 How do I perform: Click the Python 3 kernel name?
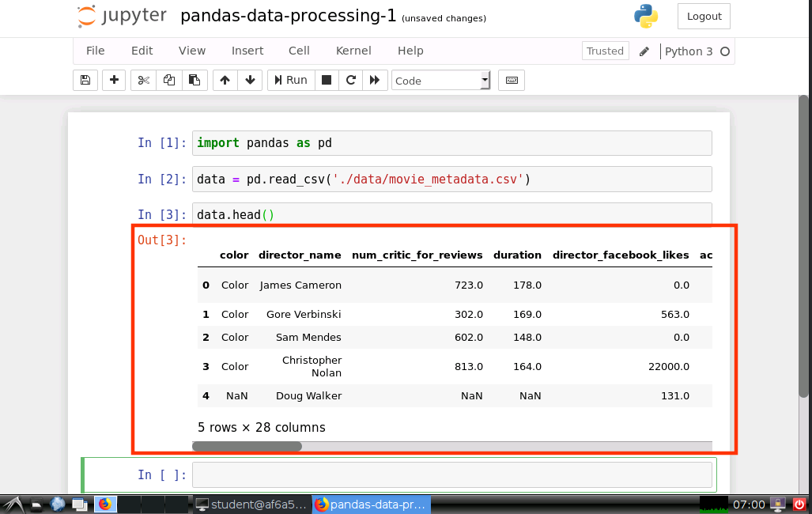pyautogui.click(x=689, y=51)
